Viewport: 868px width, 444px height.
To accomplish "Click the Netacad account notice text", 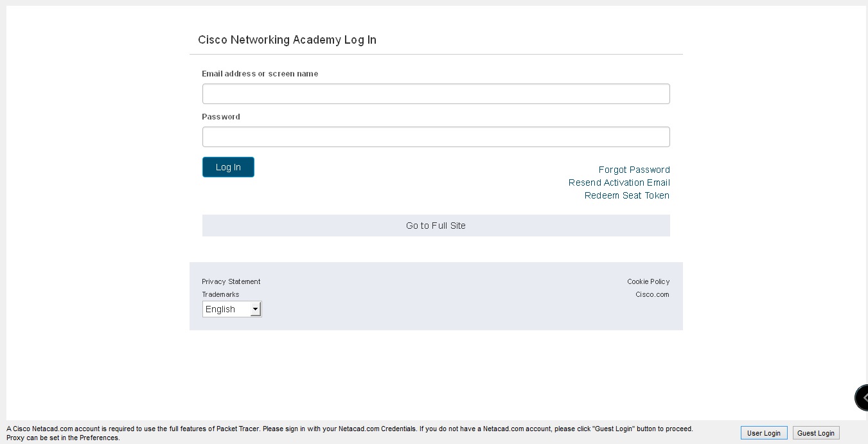I will 350,429.
